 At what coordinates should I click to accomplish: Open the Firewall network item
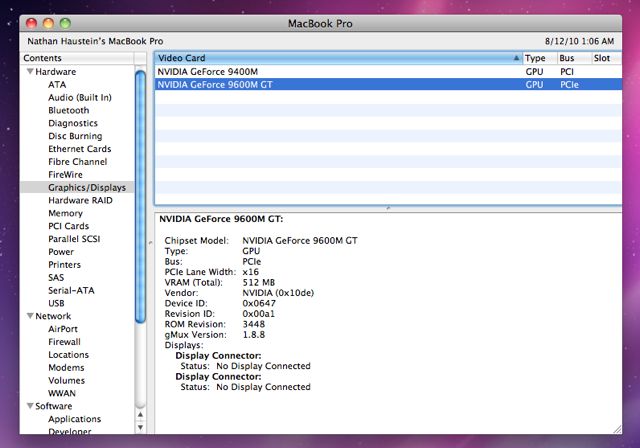tap(64, 342)
